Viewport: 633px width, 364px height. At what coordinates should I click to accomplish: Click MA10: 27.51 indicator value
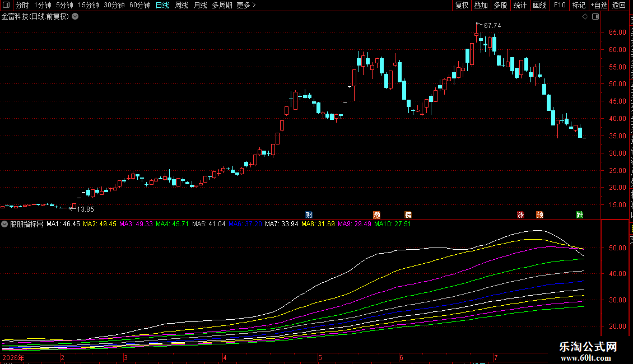pos(392,224)
